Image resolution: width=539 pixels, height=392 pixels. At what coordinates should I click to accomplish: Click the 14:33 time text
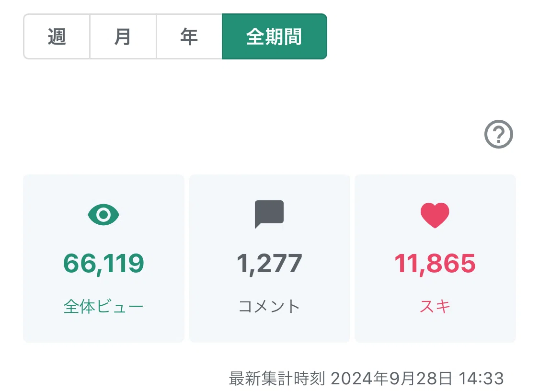click(481, 379)
